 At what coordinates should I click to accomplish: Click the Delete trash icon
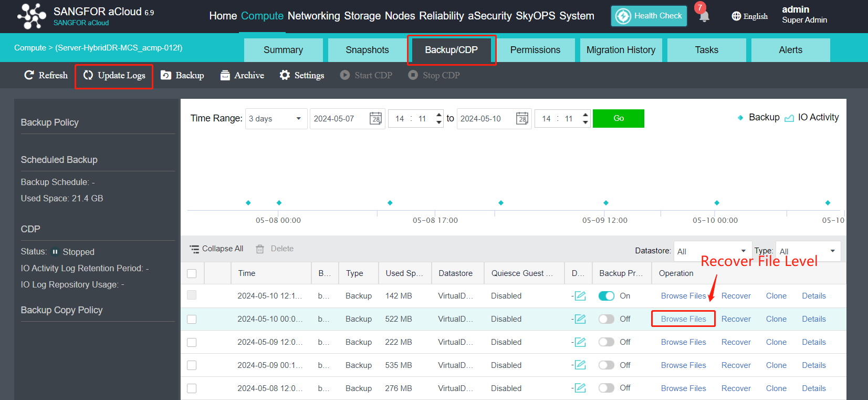[x=260, y=249]
